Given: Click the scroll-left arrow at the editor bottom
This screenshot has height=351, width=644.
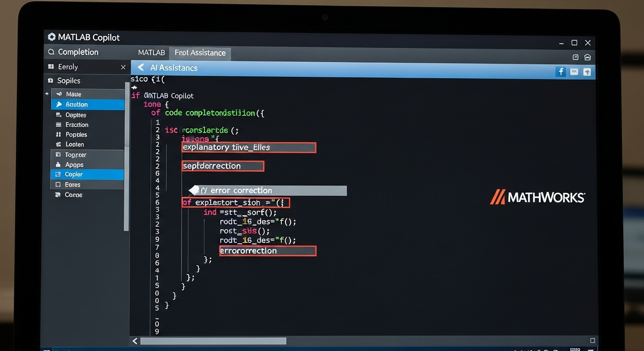Looking at the screenshot, I should click(x=135, y=341).
